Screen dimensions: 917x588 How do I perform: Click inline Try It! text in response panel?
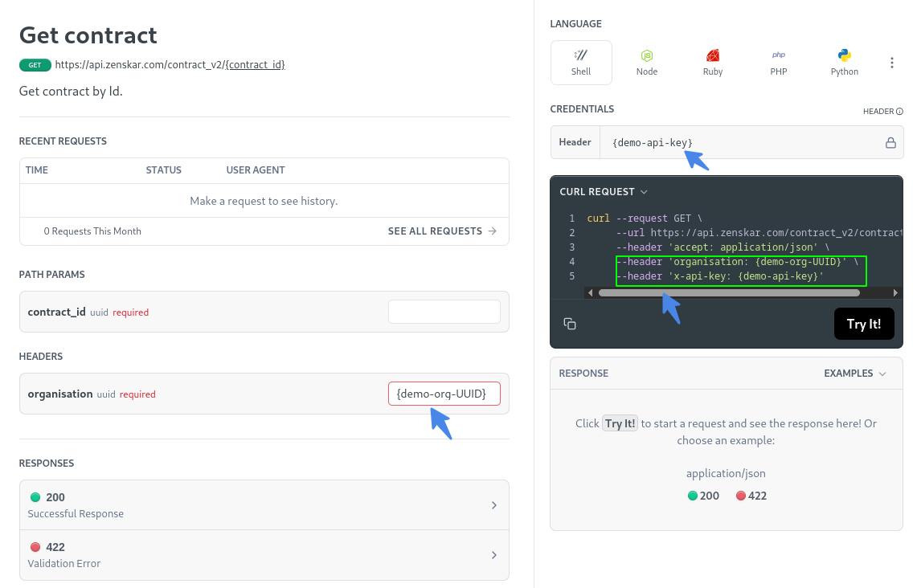pos(620,424)
